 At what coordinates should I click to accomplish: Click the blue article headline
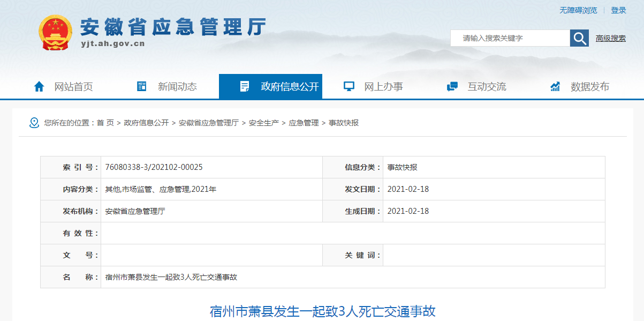(x=322, y=311)
